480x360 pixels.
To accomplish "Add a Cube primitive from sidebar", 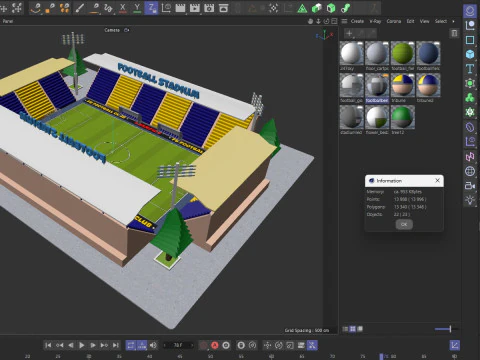I will click(x=470, y=54).
